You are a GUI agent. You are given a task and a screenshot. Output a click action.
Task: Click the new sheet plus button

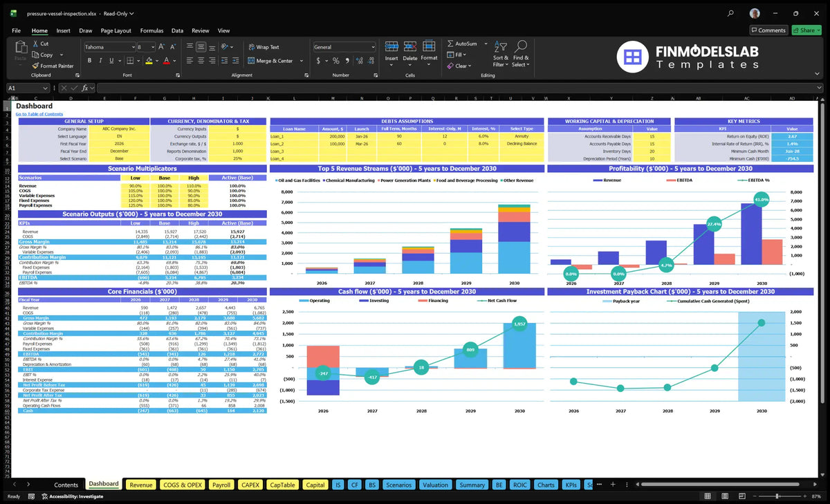(x=612, y=485)
